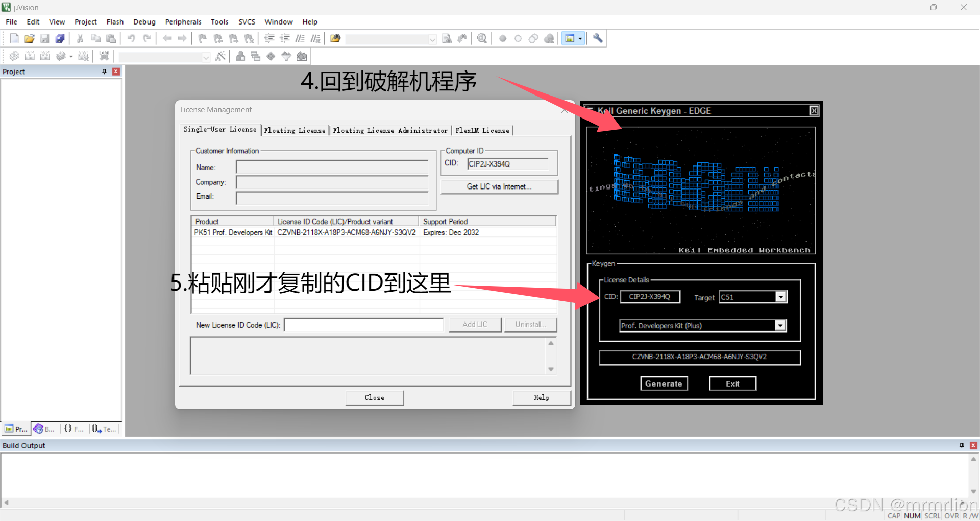Screen dimensions: 980x521
Task: Select the Single-User License tab
Action: click(x=220, y=130)
